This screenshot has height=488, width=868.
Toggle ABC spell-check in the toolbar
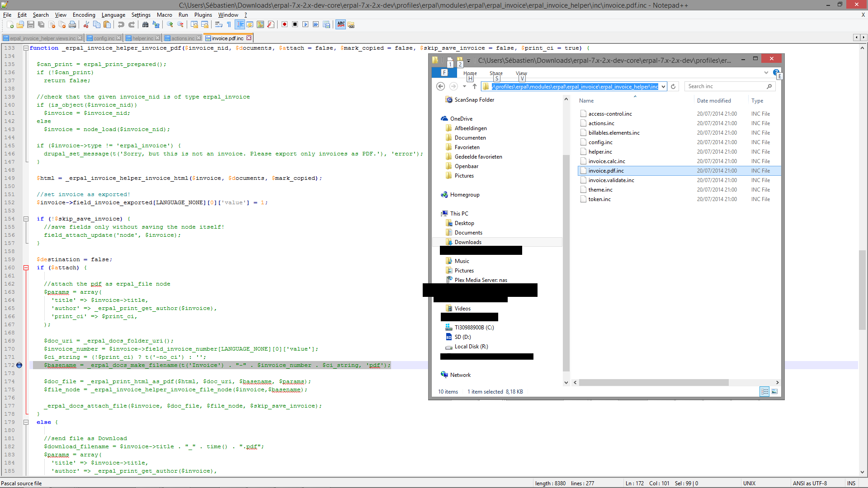click(340, 24)
